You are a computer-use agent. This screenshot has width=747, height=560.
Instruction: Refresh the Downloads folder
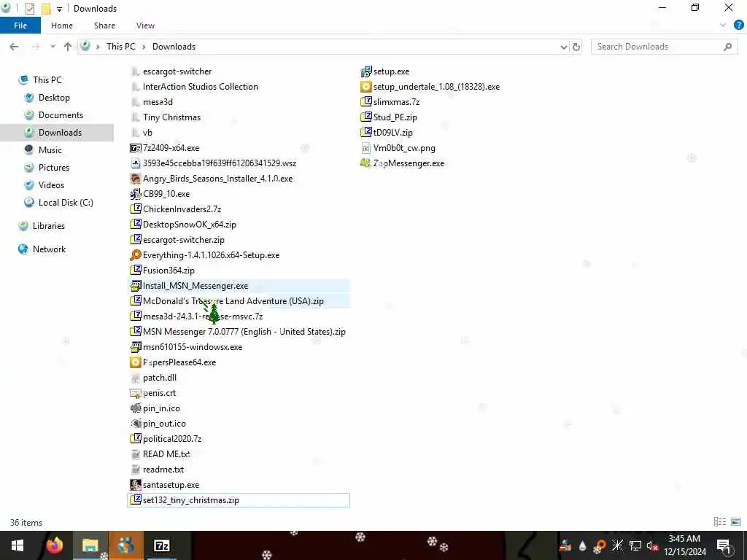tap(576, 47)
